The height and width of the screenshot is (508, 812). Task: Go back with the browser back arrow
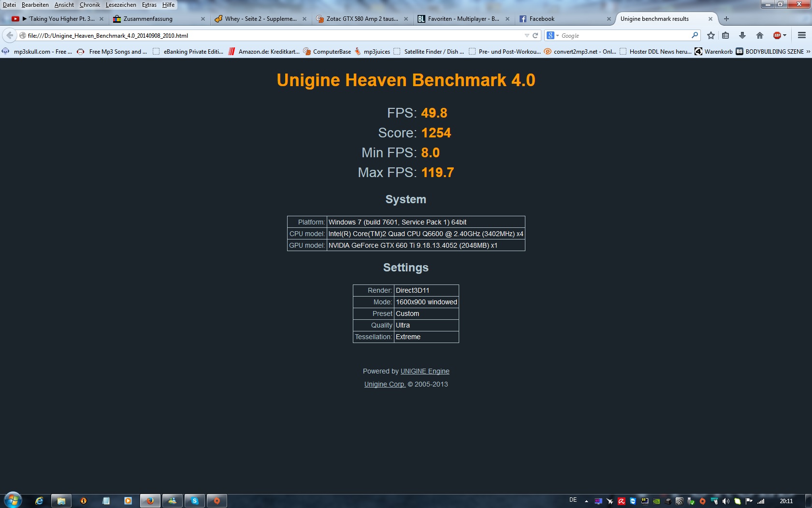click(x=10, y=35)
